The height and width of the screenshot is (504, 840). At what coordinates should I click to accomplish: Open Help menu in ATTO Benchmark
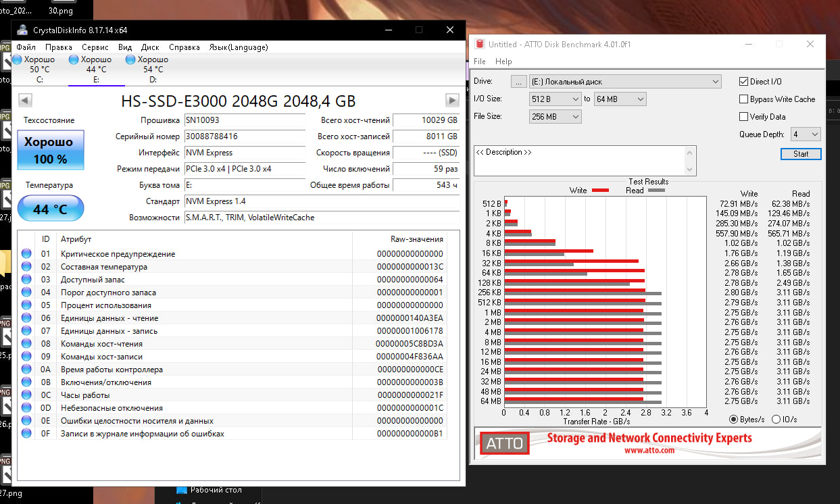click(503, 61)
